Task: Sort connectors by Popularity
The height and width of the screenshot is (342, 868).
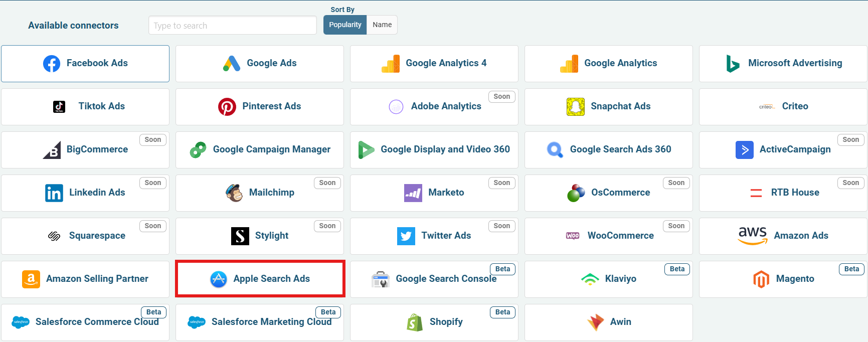Action: click(x=345, y=25)
